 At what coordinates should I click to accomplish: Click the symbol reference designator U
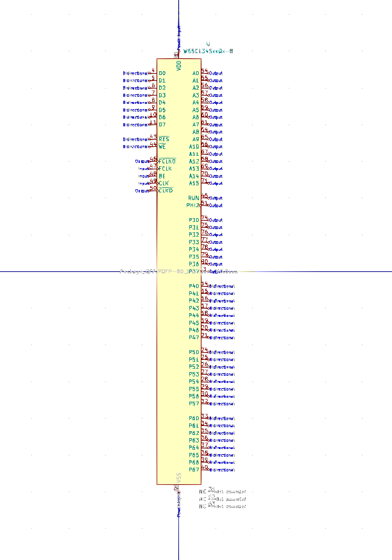[x=207, y=44]
